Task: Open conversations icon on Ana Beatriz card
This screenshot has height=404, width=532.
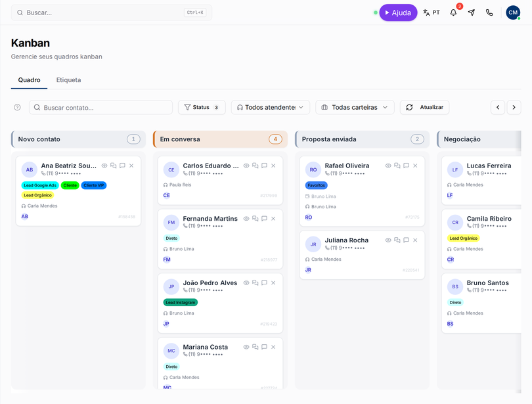Action: [x=114, y=166]
